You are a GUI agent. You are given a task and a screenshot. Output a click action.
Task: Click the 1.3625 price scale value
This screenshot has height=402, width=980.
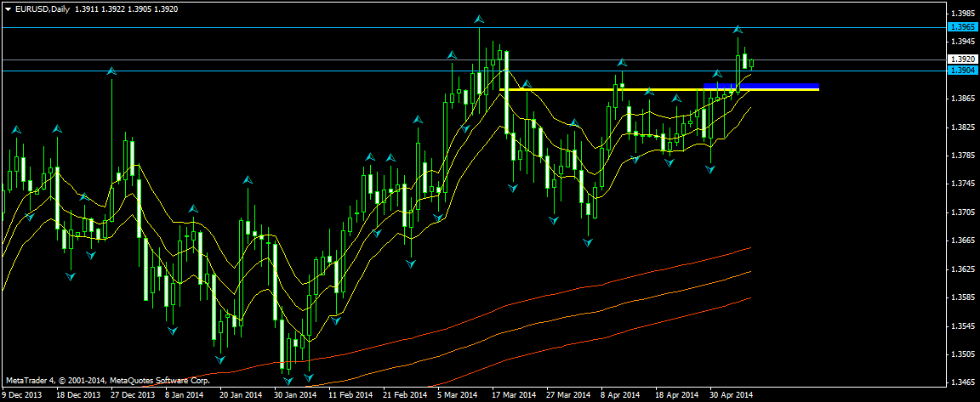pos(962,269)
